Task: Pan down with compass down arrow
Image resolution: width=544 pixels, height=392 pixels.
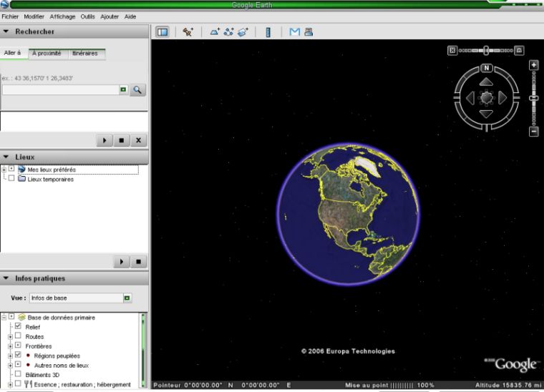Action: coord(486,114)
